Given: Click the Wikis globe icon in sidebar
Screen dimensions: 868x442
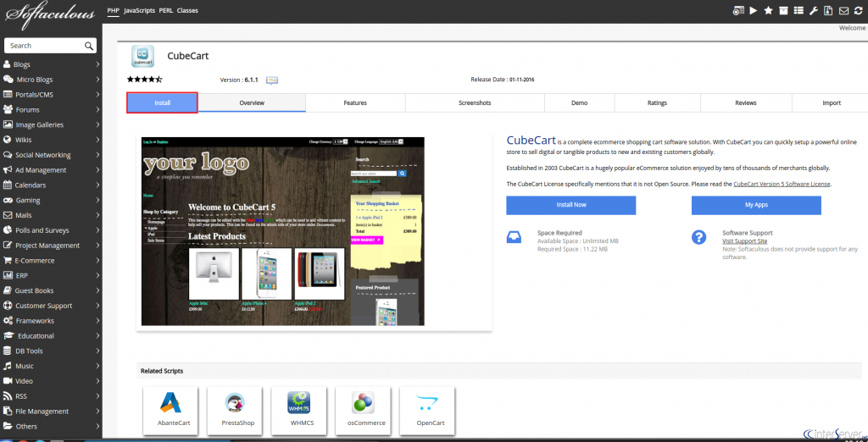Looking at the screenshot, I should 7,140.
